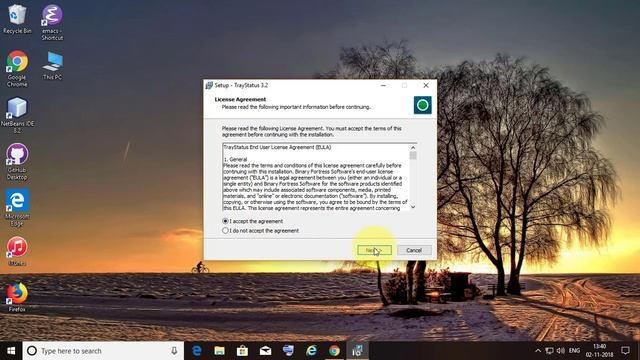Open Internet Explorer from the taskbar

tap(311, 351)
